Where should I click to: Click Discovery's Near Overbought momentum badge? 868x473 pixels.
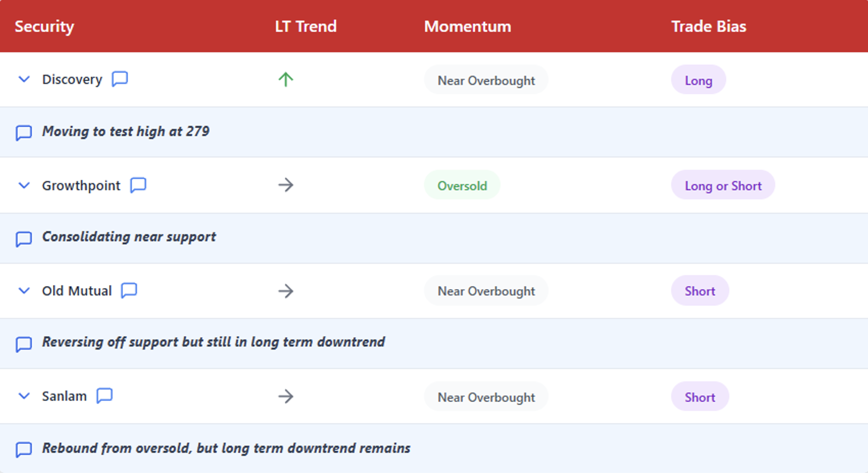tap(486, 80)
